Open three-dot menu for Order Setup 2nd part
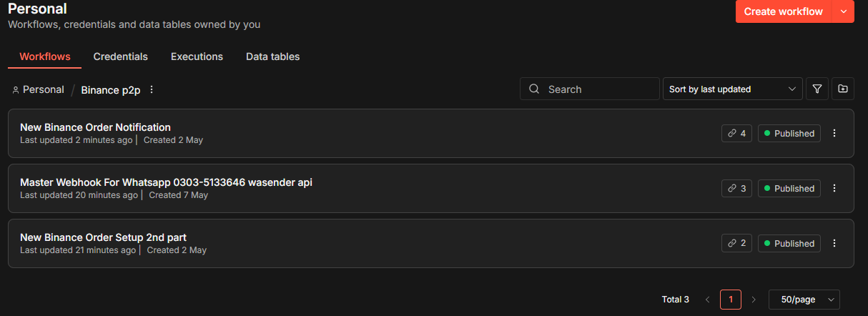The image size is (868, 316). (834, 243)
